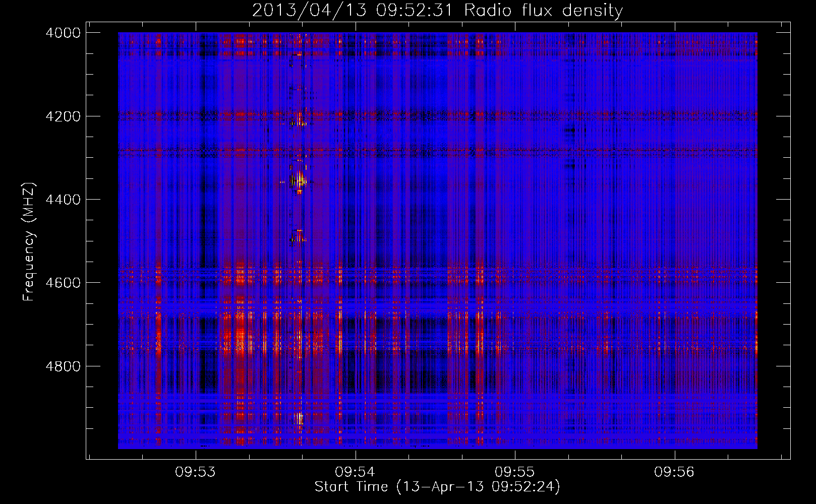Select the 4000 frequency axis label
This screenshot has height=504, width=816.
coord(63,33)
